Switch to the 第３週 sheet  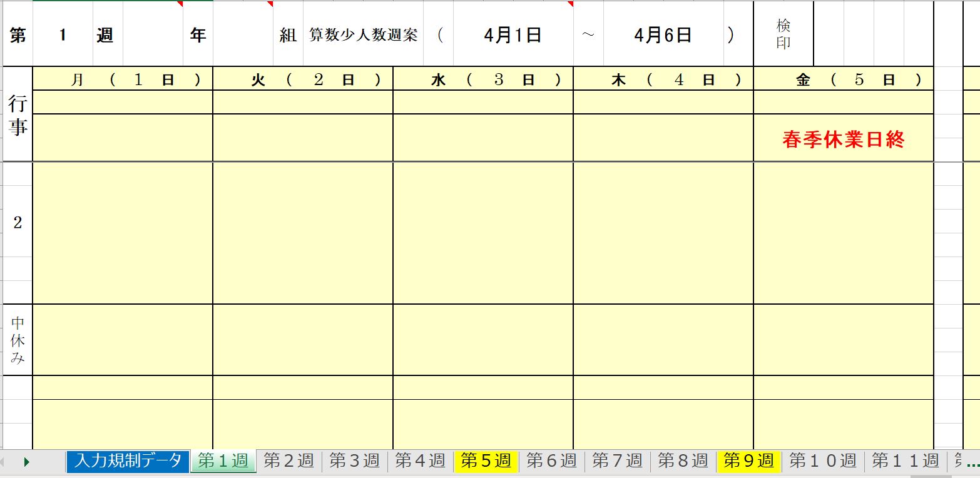355,461
